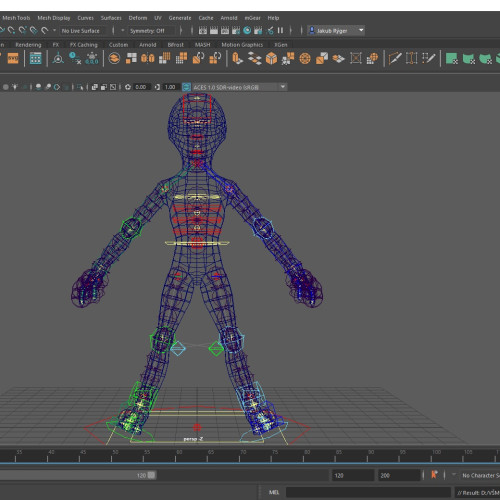The image size is (500, 500).
Task: Toggle Multisample Anti-aliasing in panel toolbar
Action: tap(57, 87)
